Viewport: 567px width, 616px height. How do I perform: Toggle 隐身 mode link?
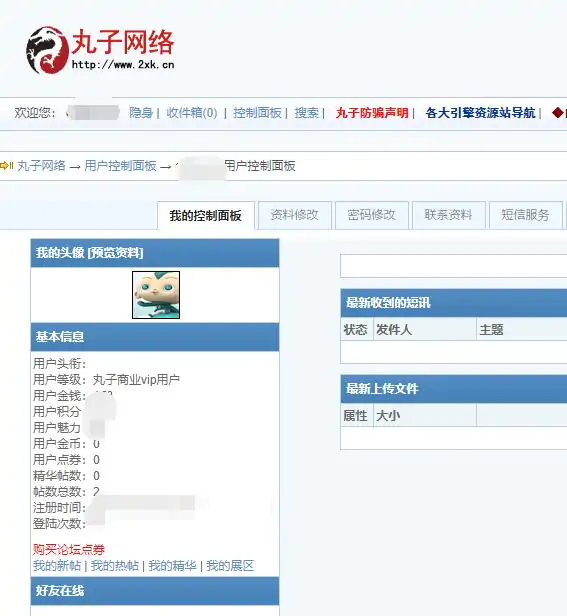(x=141, y=113)
